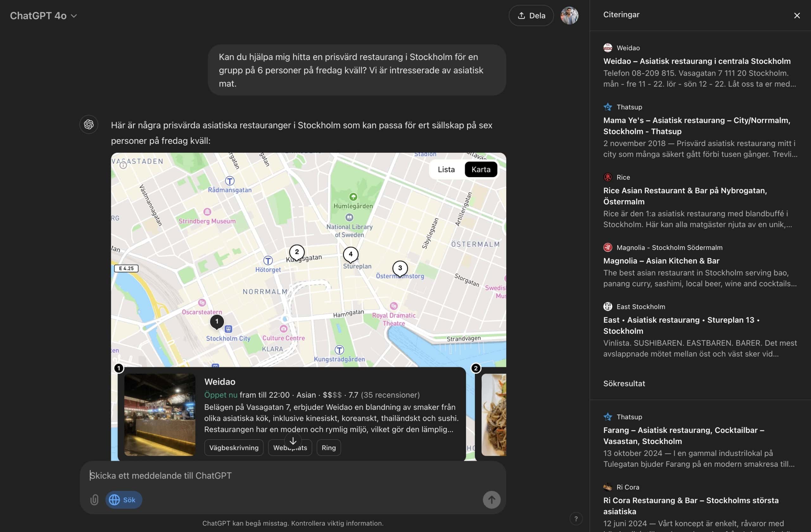Click the 'Öppet nu' status text for Weidao

click(221, 395)
